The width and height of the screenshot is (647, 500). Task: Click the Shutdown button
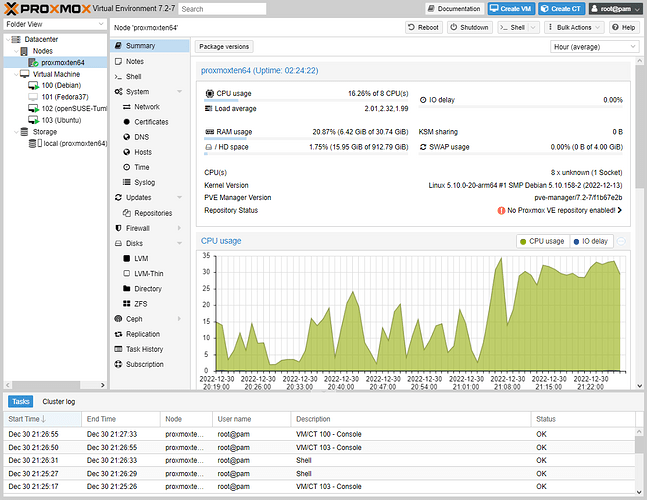pos(470,27)
